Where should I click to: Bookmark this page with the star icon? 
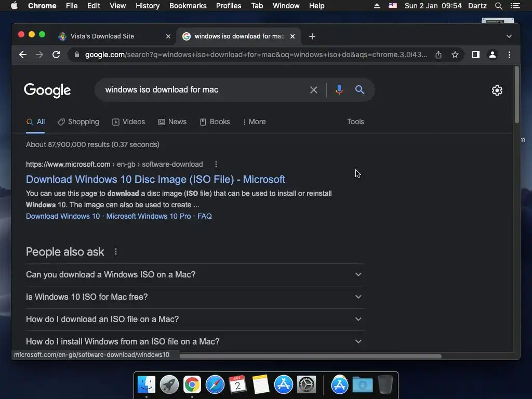pos(455,55)
